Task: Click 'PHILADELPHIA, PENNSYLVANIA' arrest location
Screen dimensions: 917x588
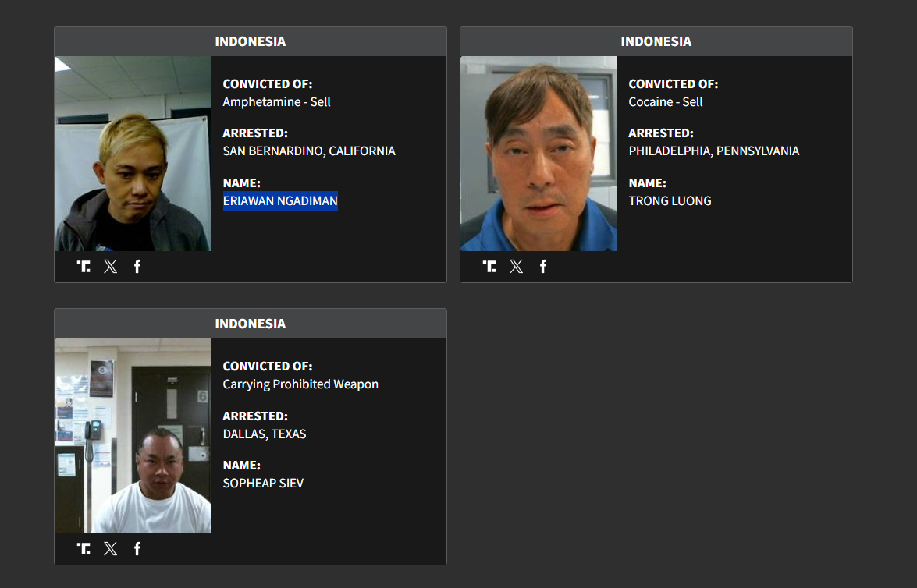Action: [714, 151]
